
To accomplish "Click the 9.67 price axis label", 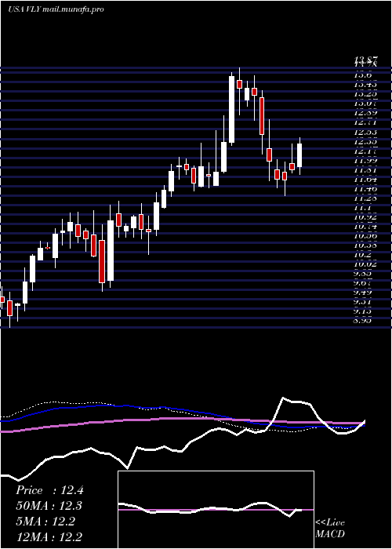I will (x=362, y=284).
